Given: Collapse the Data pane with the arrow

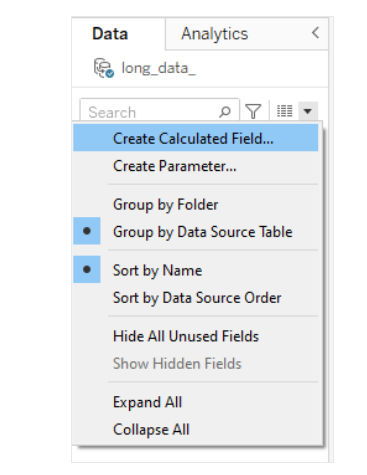Looking at the screenshot, I should (315, 33).
